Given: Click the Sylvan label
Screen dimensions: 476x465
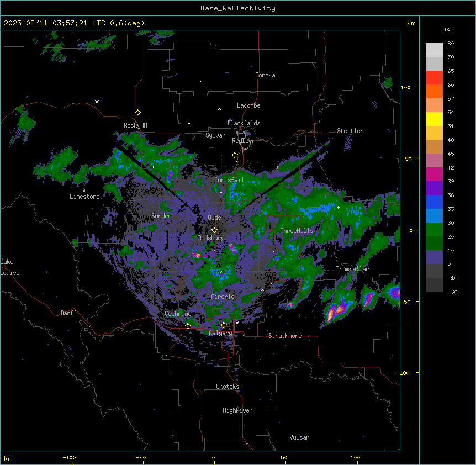Looking at the screenshot, I should point(215,135).
